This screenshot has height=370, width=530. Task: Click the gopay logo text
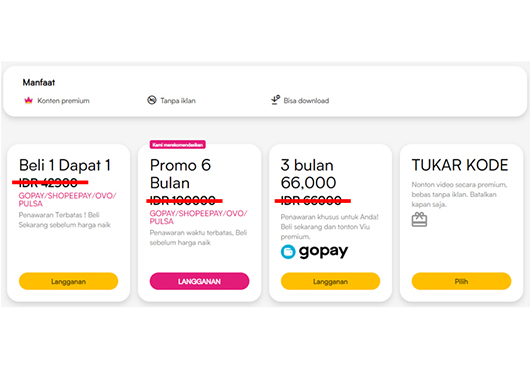(323, 251)
